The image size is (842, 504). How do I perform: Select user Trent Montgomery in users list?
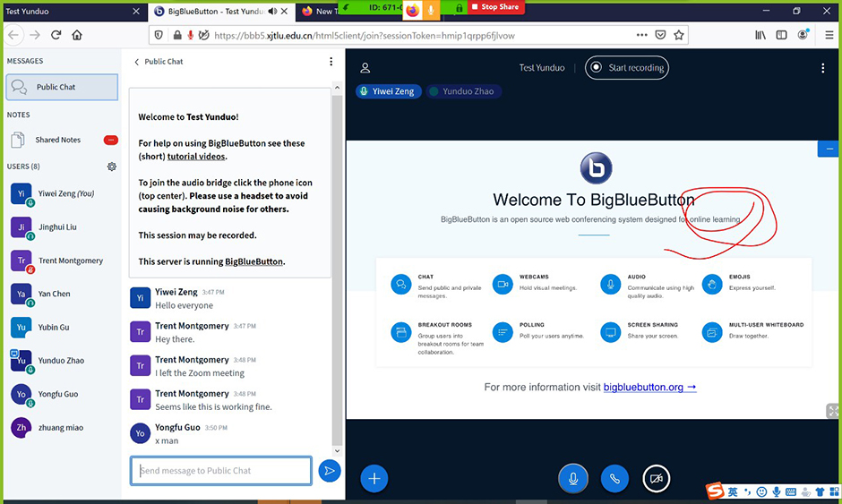click(x=62, y=261)
